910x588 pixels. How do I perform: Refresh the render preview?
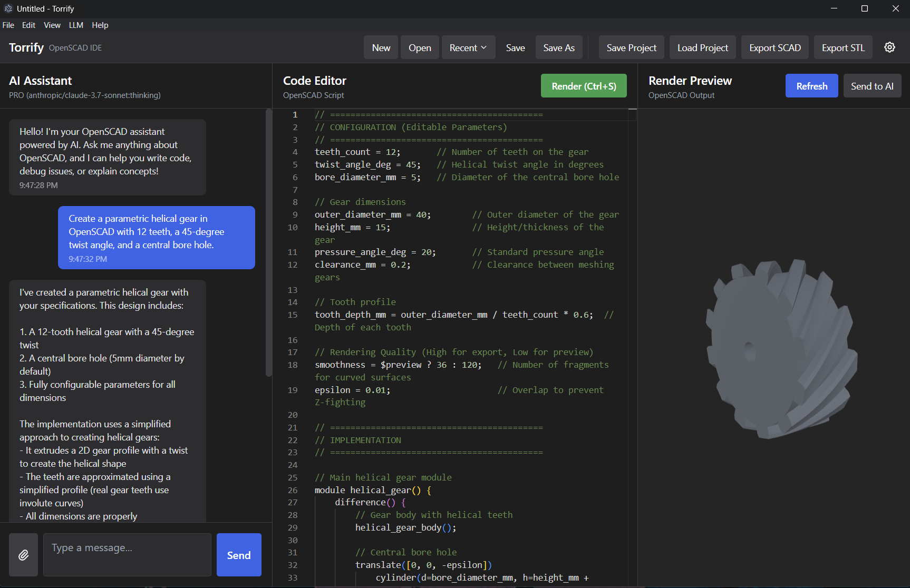pos(811,85)
